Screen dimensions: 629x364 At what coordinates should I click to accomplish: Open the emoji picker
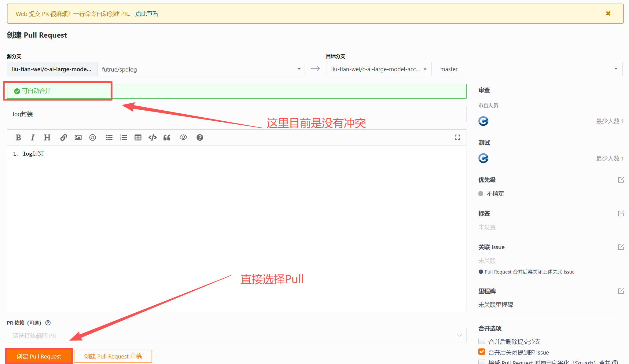[x=93, y=138]
